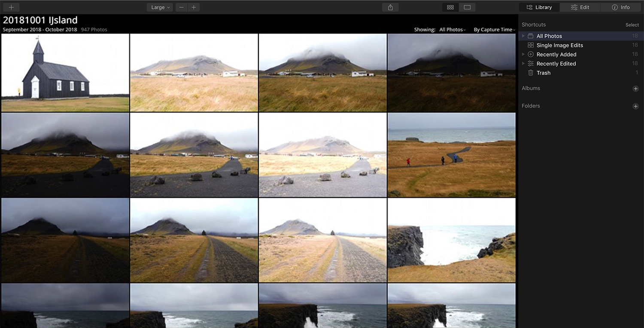Viewport: 644px width, 328px height.
Task: Add a new album with plus button
Action: click(636, 89)
